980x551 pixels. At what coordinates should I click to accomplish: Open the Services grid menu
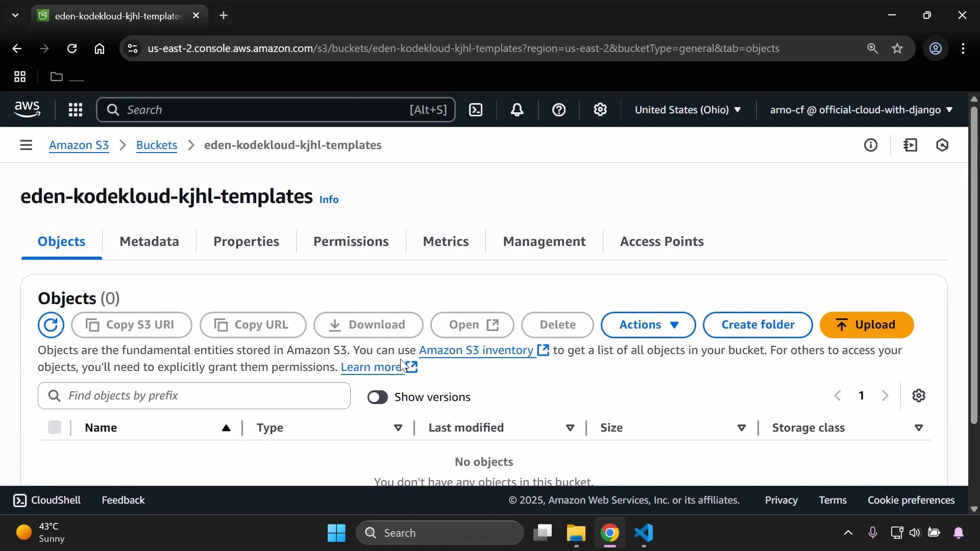[76, 110]
